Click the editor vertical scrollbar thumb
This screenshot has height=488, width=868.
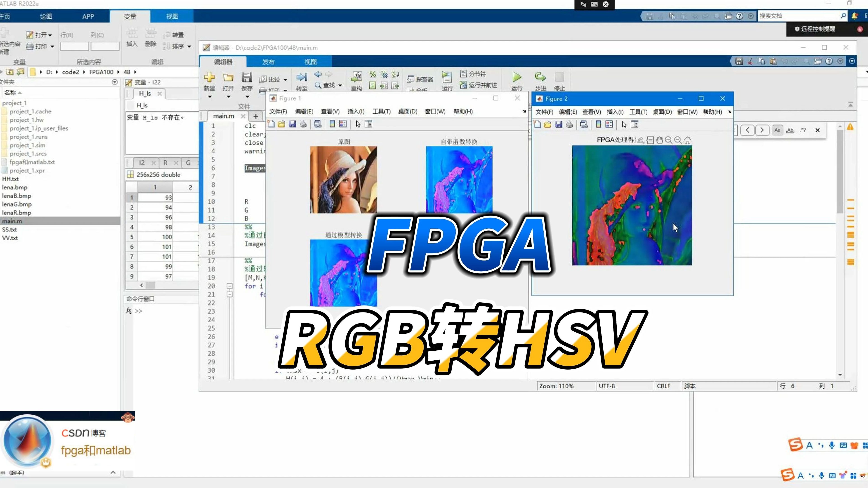click(x=840, y=172)
